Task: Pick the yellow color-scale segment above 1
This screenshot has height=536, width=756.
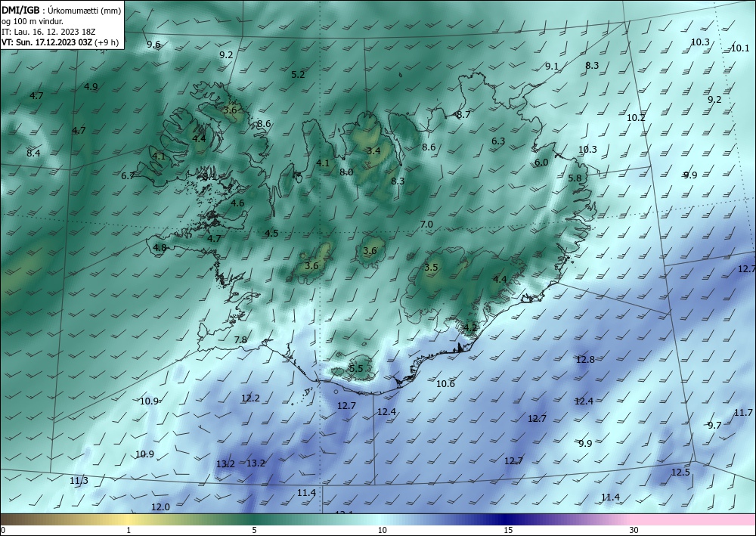Action: [x=129, y=519]
